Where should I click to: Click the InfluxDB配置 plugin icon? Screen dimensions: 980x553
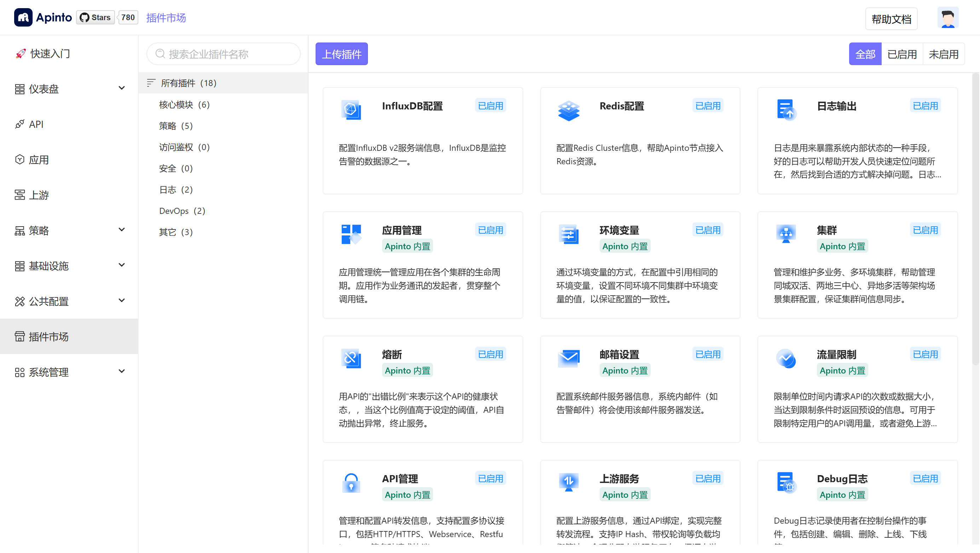(x=351, y=110)
